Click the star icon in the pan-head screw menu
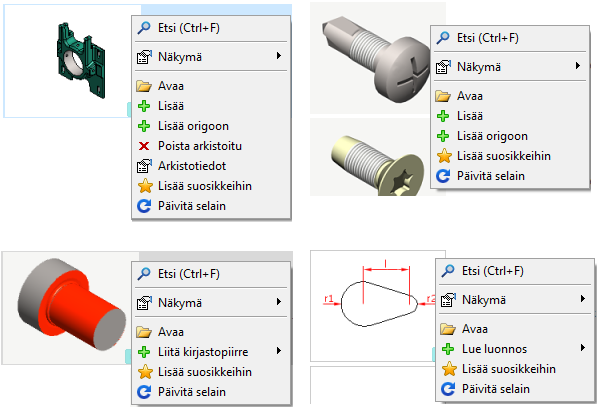 tap(444, 156)
